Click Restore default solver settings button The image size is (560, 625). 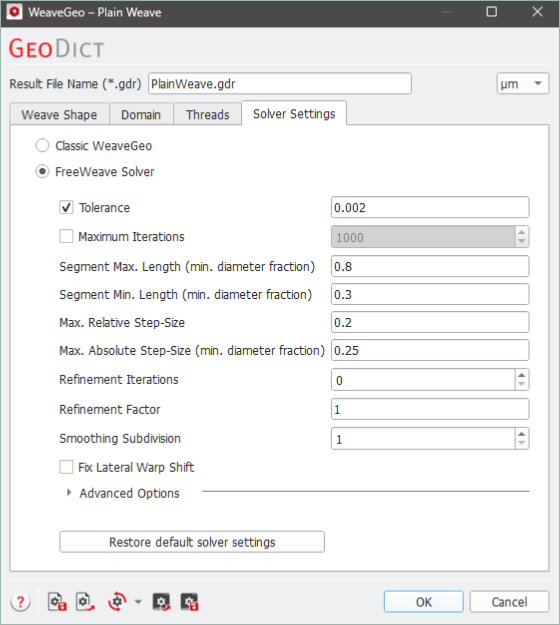192,542
